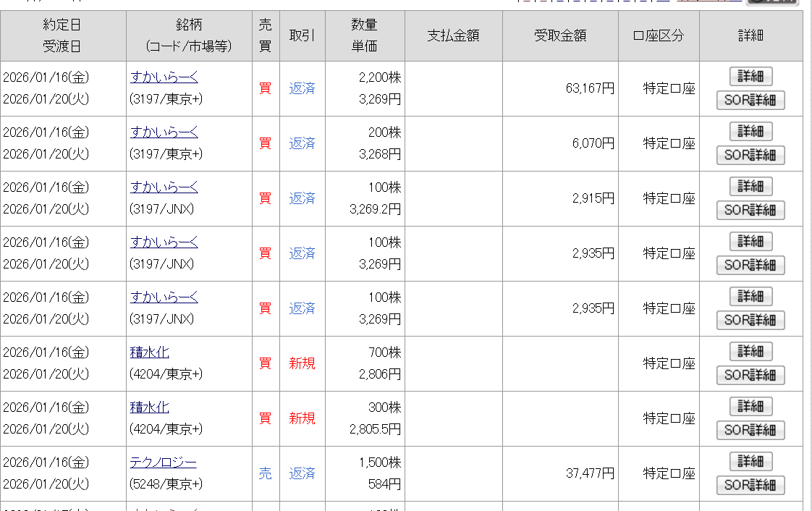Open the 積水化 link priced 2,805.5円
This screenshot has height=511, width=812.
pyautogui.click(x=149, y=407)
